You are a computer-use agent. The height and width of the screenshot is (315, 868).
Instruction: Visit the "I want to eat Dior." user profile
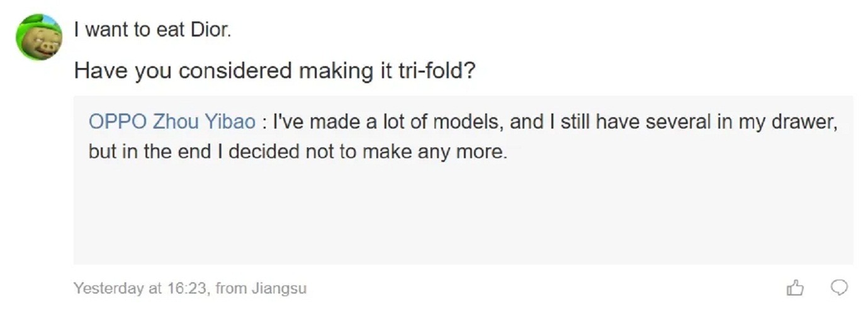pyautogui.click(x=152, y=30)
